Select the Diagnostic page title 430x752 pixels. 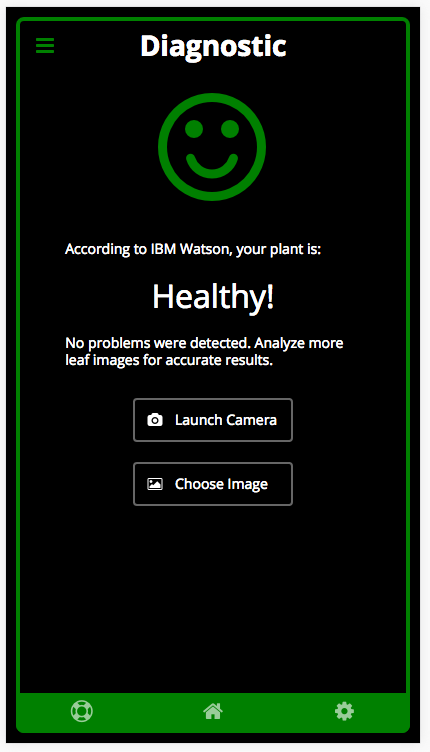pyautogui.click(x=213, y=47)
